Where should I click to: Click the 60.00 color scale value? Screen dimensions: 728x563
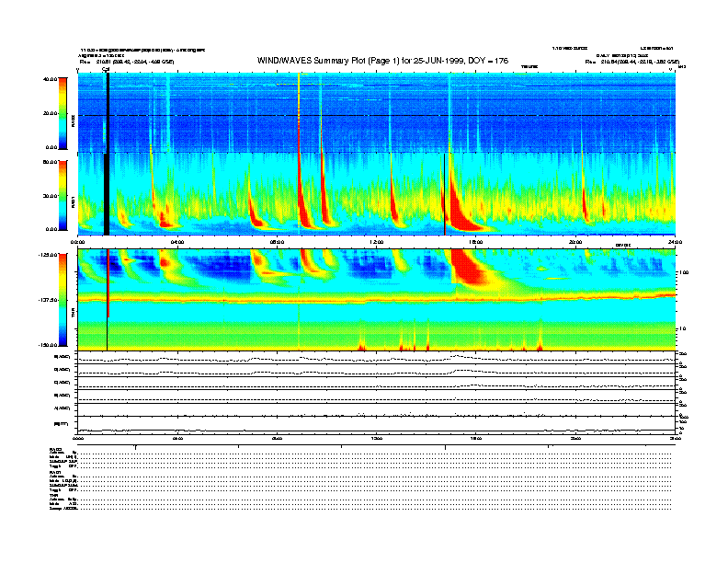pos(50,162)
